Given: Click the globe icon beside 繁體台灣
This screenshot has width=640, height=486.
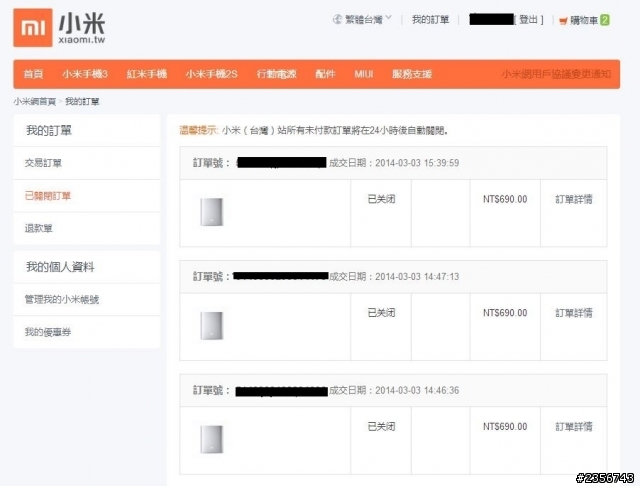Looking at the screenshot, I should coord(338,19).
